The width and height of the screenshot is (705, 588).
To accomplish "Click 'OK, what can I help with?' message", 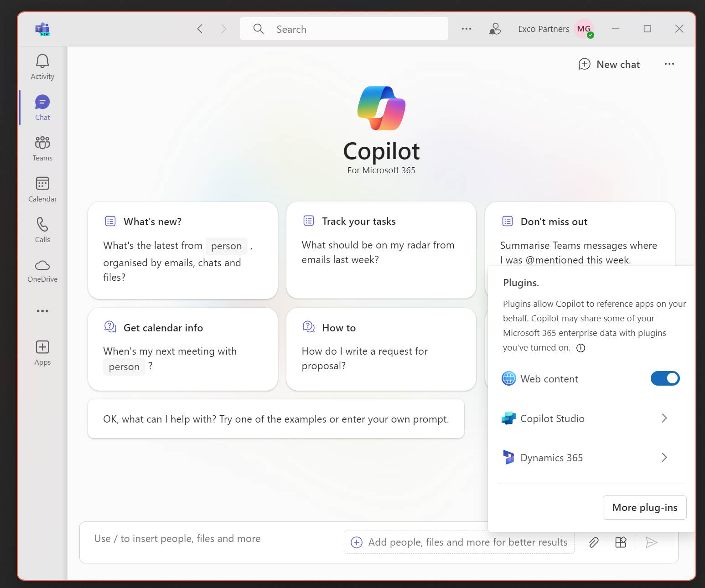I will point(276,419).
